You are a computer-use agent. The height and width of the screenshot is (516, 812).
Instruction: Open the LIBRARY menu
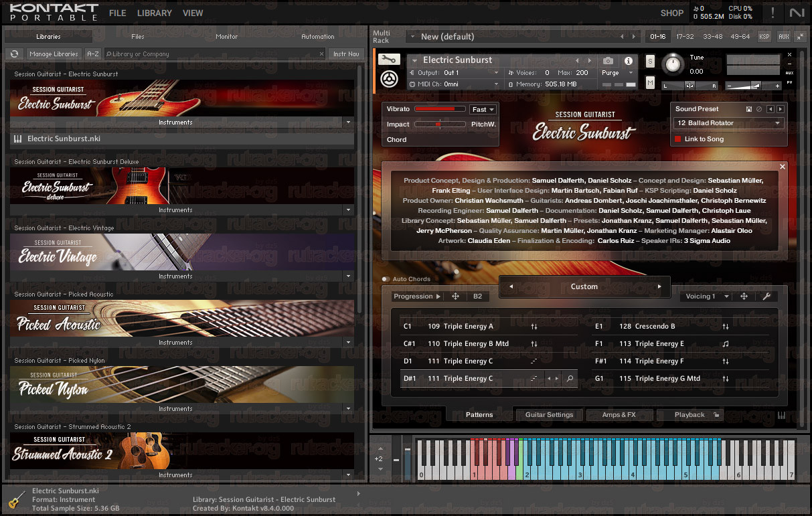[x=155, y=13]
